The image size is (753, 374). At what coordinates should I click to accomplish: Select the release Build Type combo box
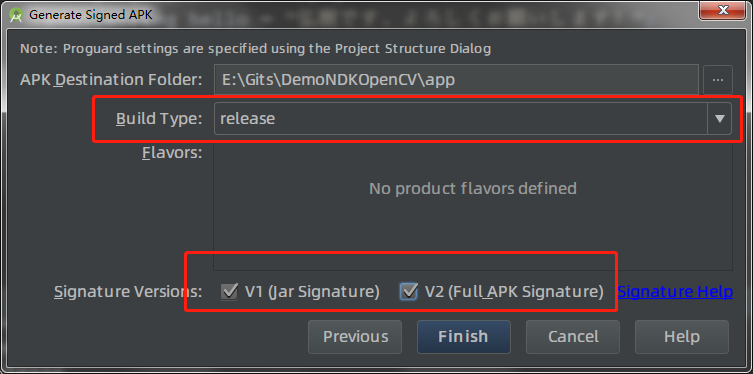coord(473,118)
